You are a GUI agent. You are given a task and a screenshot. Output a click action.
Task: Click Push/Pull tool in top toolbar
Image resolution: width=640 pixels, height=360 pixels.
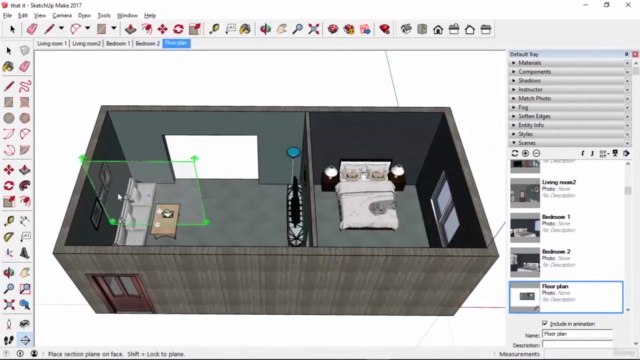click(131, 29)
